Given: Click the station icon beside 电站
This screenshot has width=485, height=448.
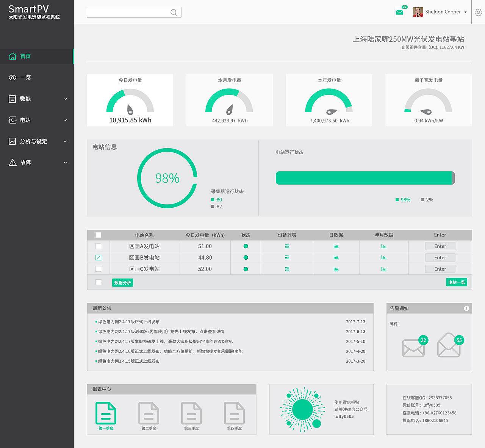Looking at the screenshot, I should 13,120.
